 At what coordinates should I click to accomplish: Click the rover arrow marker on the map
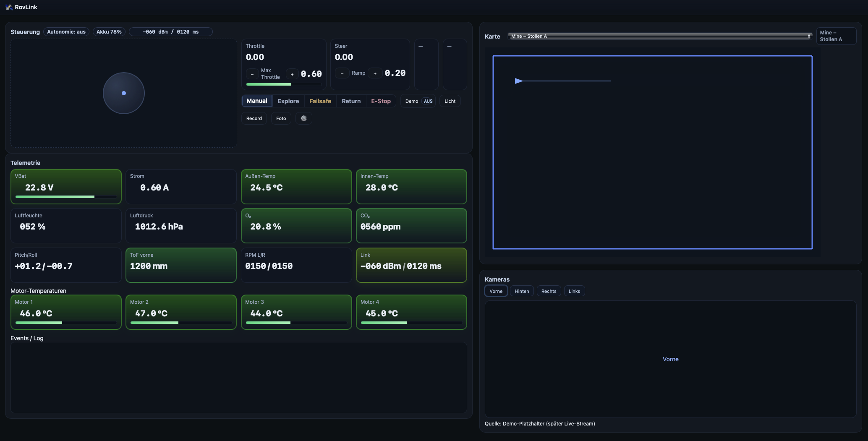[519, 81]
